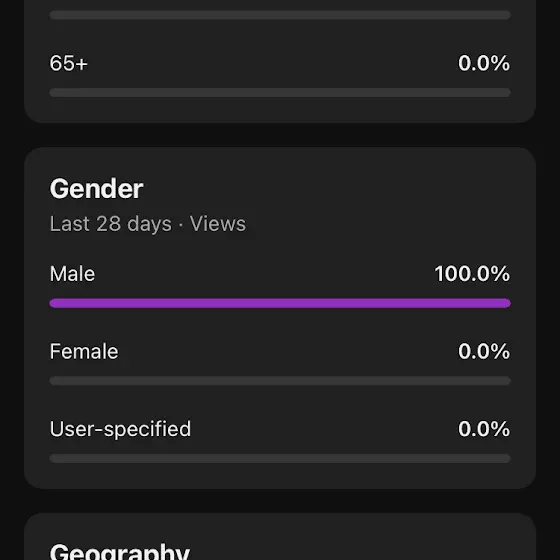Tap the progress bar above 65+
560x560 pixels.
[280, 15]
